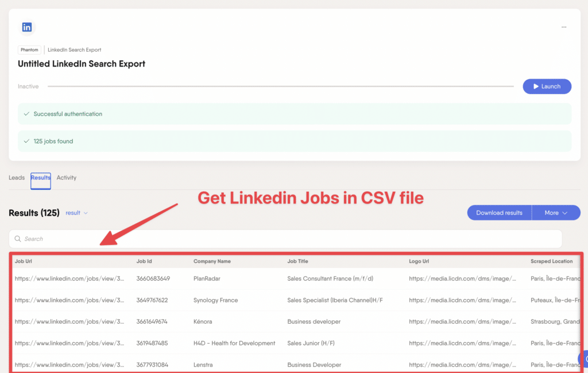588x373 pixels.
Task: Click Sales Junior (H/F) job title
Action: click(311, 343)
